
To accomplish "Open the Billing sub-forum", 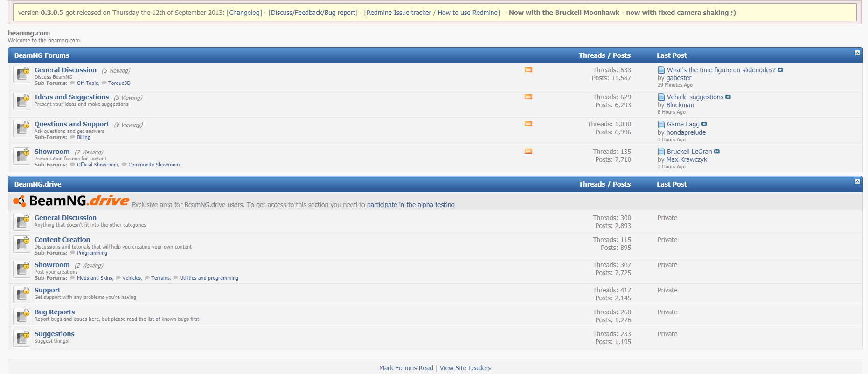I will (83, 137).
